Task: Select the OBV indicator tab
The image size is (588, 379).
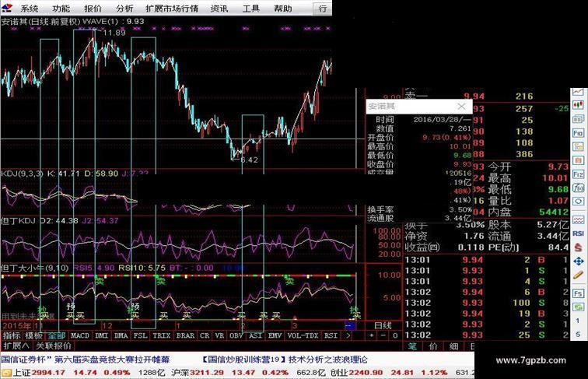Action: [236, 335]
